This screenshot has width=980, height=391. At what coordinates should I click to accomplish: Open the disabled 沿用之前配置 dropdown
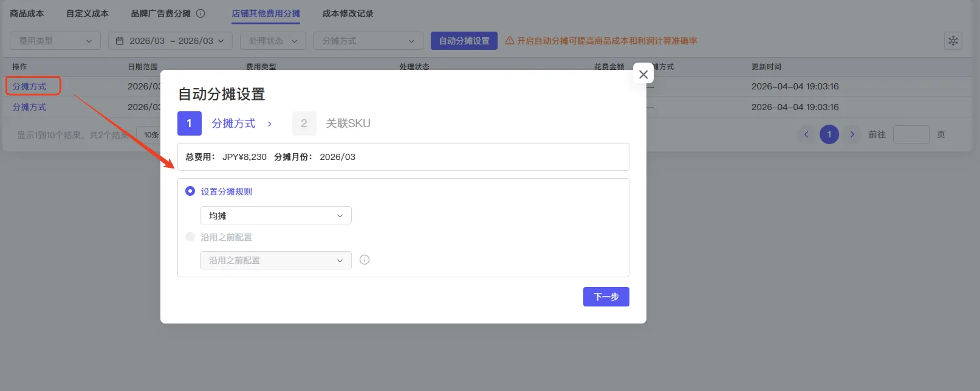(276, 260)
